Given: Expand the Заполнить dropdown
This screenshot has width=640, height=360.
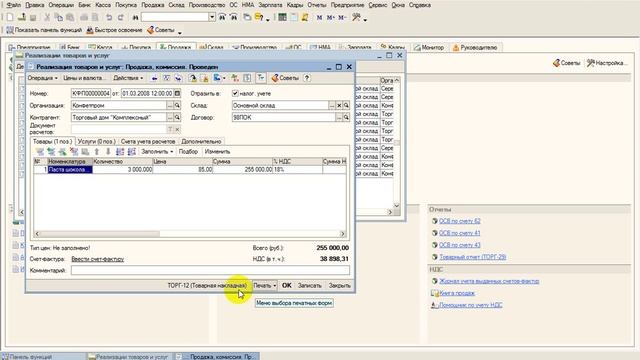Looking at the screenshot, I should coord(157,151).
